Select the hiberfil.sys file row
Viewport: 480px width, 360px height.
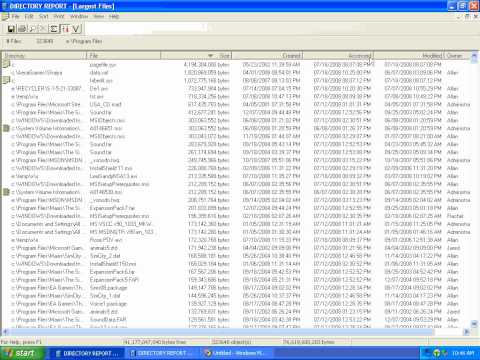[x=236, y=80]
